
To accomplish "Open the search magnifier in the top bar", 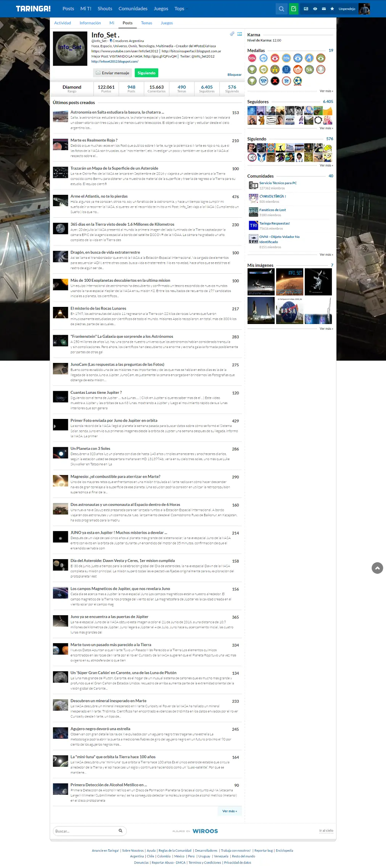I will (281, 9).
